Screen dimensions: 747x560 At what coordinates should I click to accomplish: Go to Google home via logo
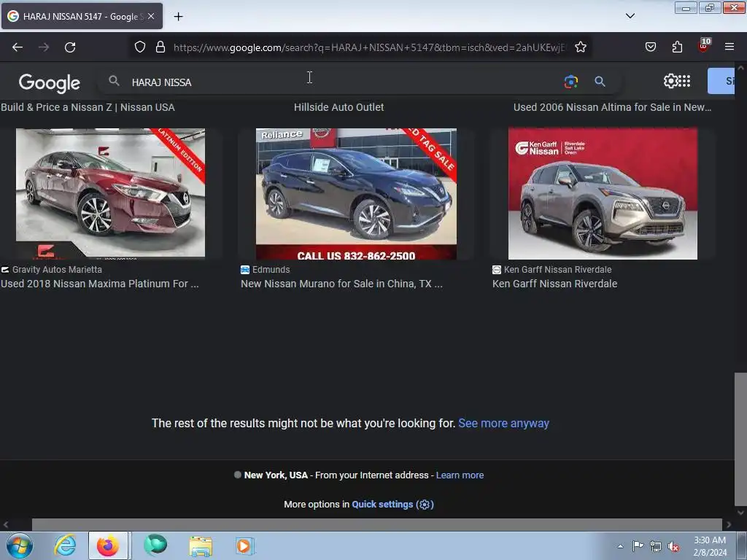pos(50,82)
